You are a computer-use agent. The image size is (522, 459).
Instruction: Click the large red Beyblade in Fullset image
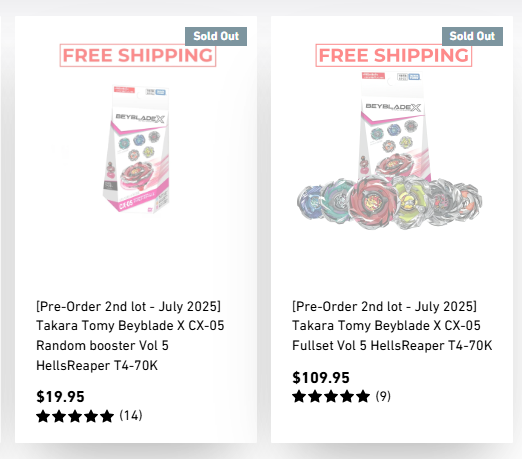click(x=374, y=202)
